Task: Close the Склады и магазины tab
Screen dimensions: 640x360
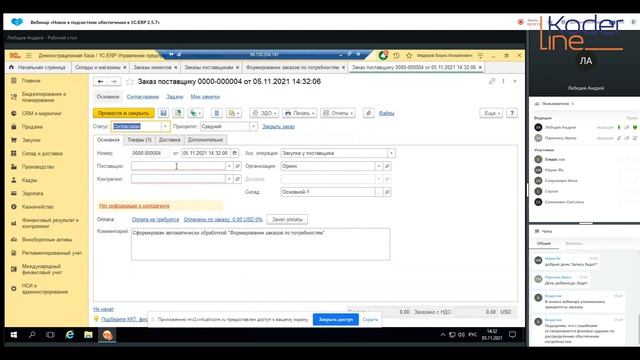Action: [125, 67]
